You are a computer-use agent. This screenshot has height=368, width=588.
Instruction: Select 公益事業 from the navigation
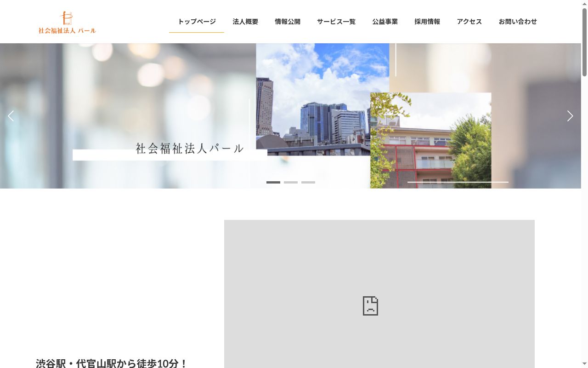385,22
